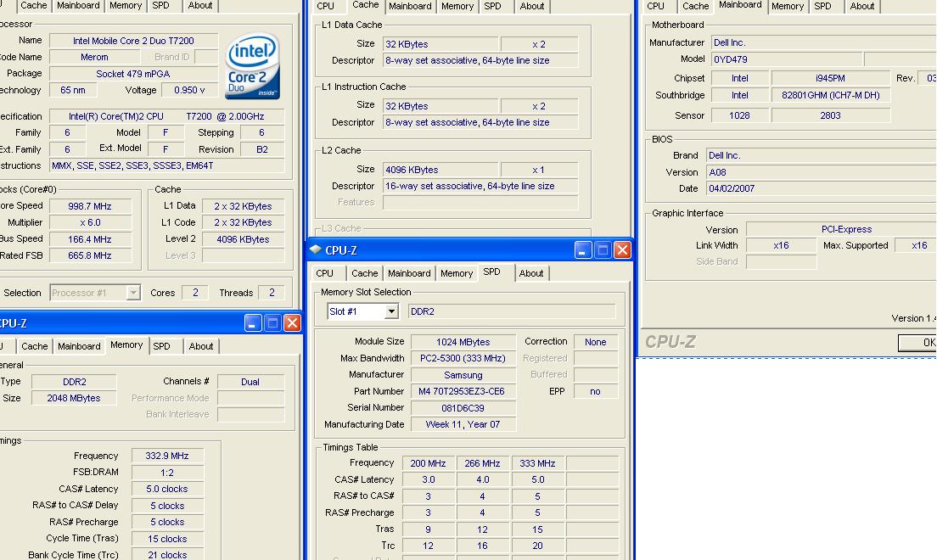
Task: Select Mainboard tab in the L1 Data Cache window
Action: pos(410,6)
